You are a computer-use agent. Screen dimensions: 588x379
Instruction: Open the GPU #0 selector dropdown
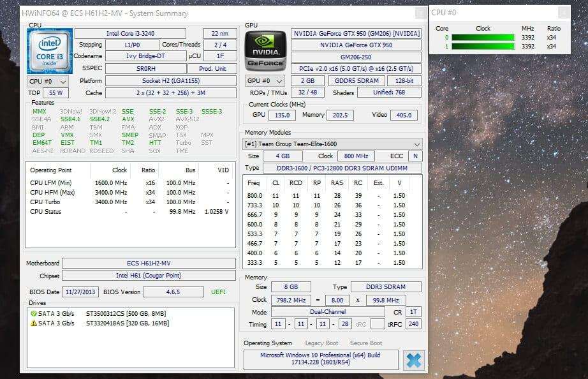pyautogui.click(x=265, y=80)
